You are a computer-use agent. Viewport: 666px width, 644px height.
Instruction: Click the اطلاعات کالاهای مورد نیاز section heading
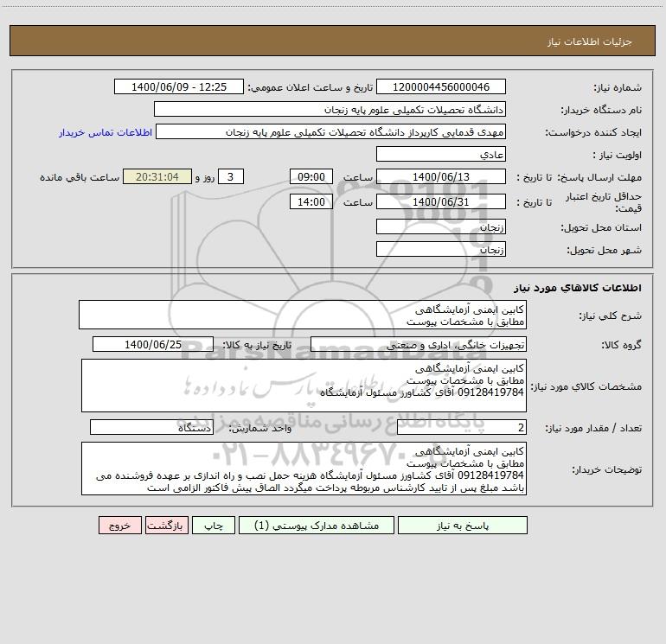(578, 288)
